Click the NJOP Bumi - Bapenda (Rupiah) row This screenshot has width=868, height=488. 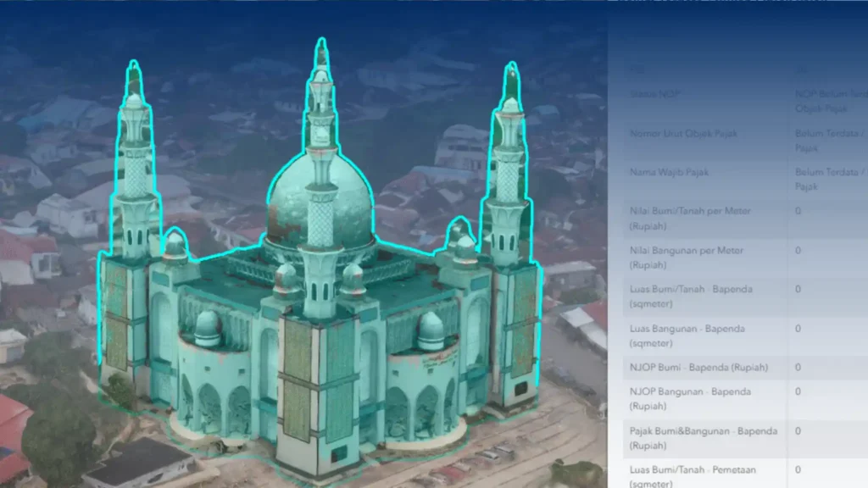pyautogui.click(x=698, y=368)
